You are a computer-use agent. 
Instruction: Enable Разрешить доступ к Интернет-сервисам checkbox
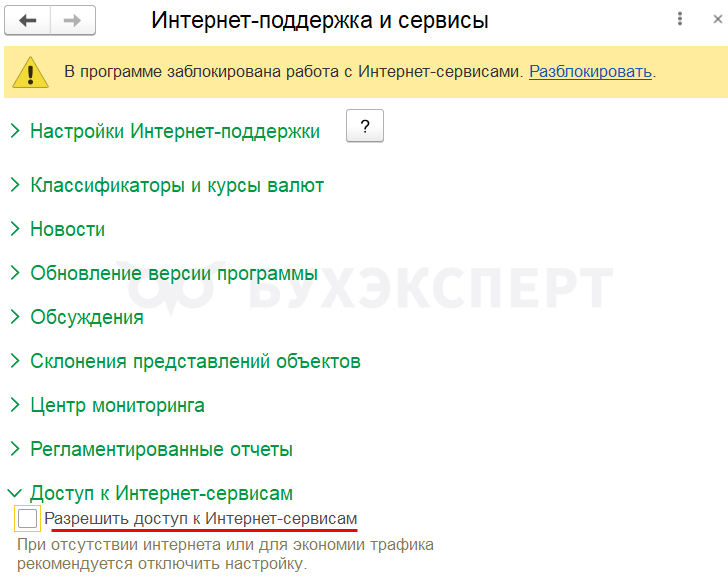(27, 518)
